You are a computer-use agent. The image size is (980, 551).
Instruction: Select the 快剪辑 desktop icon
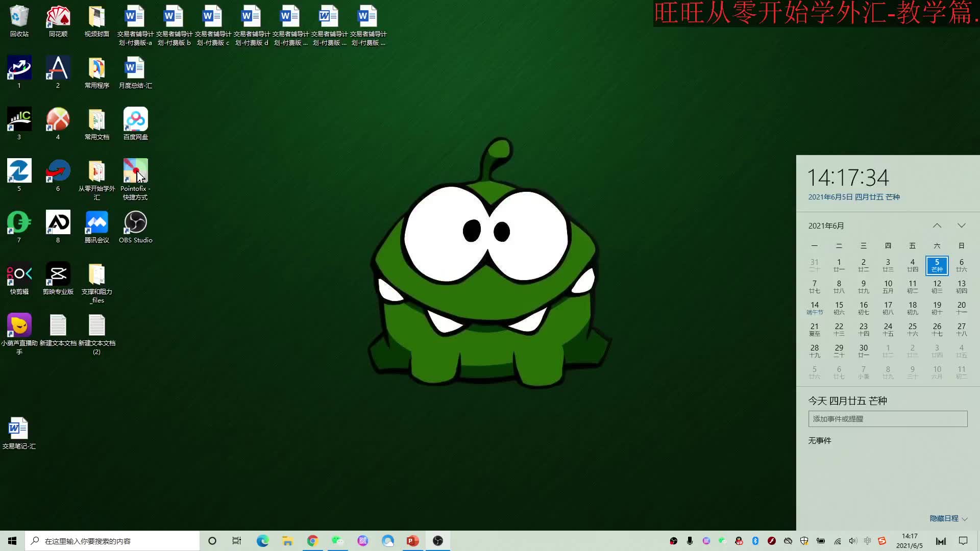(19, 279)
